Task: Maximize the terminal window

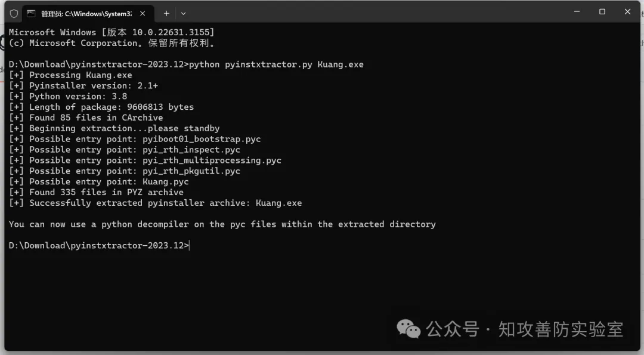Action: [602, 11]
